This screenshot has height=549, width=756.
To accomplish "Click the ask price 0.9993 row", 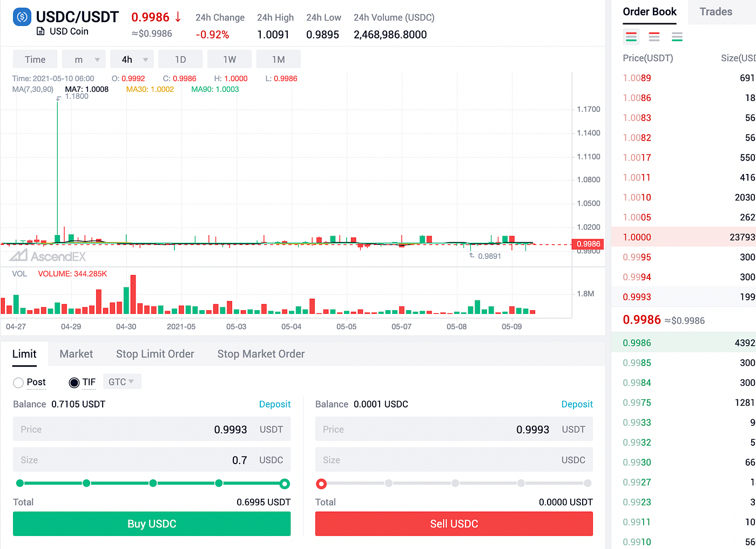I will coord(684,297).
